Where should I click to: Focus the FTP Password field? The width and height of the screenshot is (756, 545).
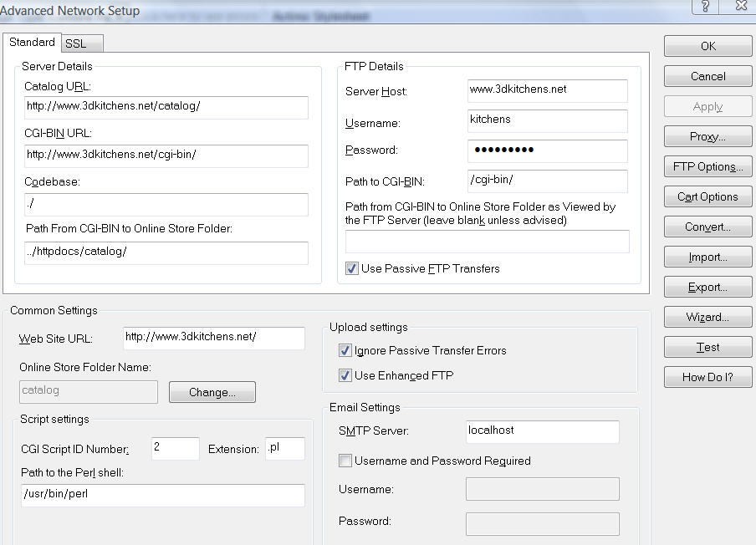(547, 150)
